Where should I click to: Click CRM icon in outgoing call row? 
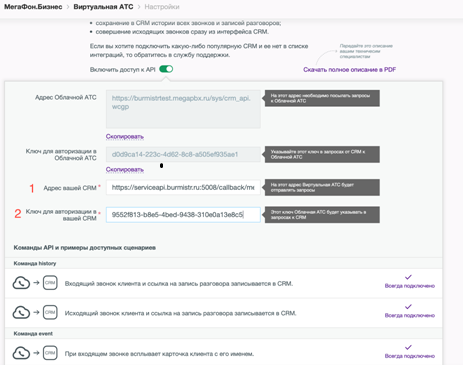click(x=50, y=312)
